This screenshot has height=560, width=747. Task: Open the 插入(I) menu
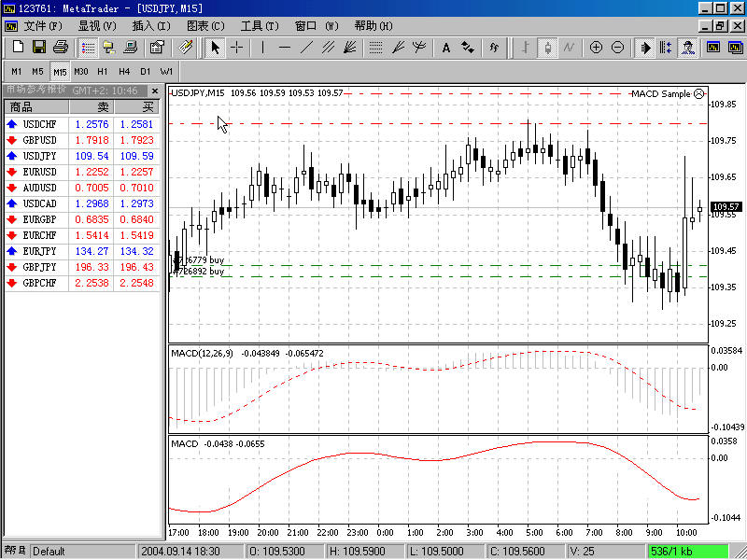point(151,26)
